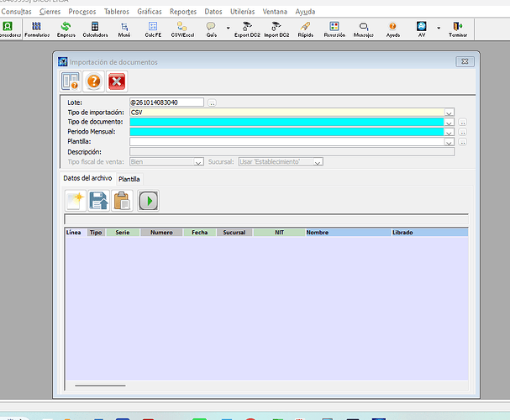Click the Ayuda toolbar icon
Viewport: 510px width, 420px height.
click(x=393, y=29)
